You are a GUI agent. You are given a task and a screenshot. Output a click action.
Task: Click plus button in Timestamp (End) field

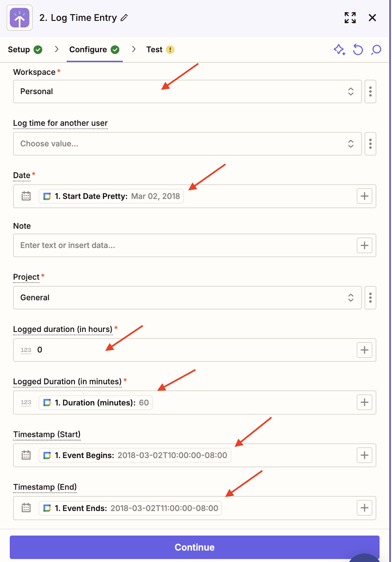pyautogui.click(x=364, y=508)
